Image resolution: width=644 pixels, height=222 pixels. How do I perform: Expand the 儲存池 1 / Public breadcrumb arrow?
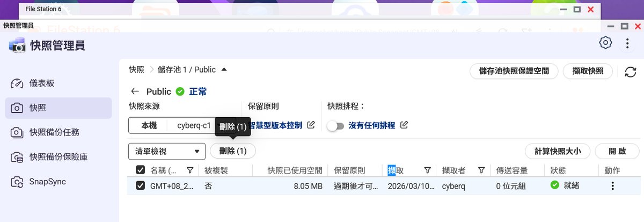(x=224, y=69)
